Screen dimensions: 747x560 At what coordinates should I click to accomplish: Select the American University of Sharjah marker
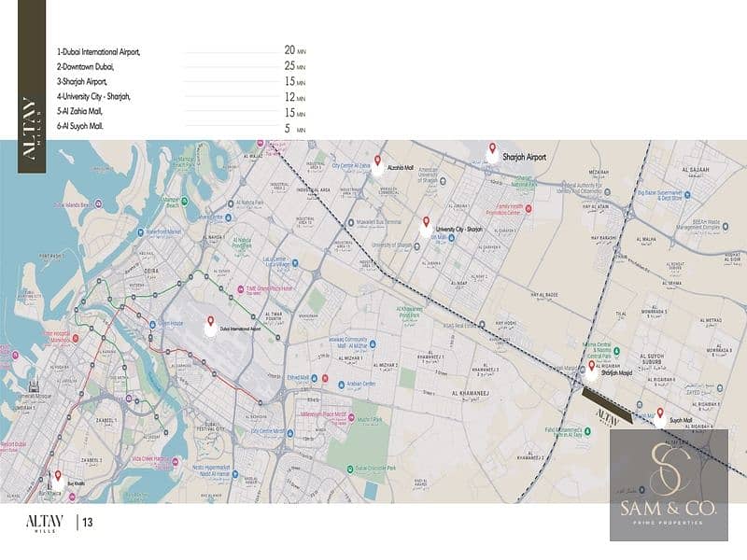point(443,181)
